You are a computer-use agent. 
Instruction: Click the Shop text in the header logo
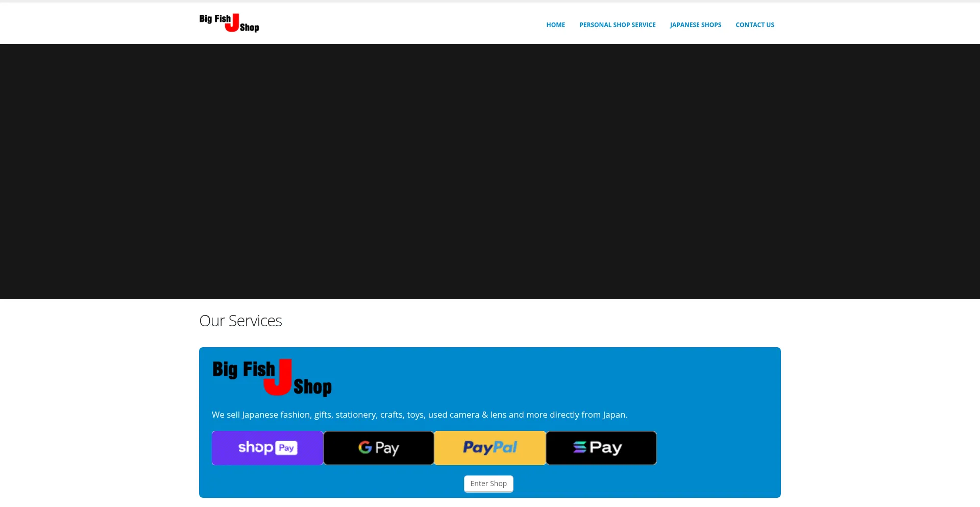click(x=250, y=28)
